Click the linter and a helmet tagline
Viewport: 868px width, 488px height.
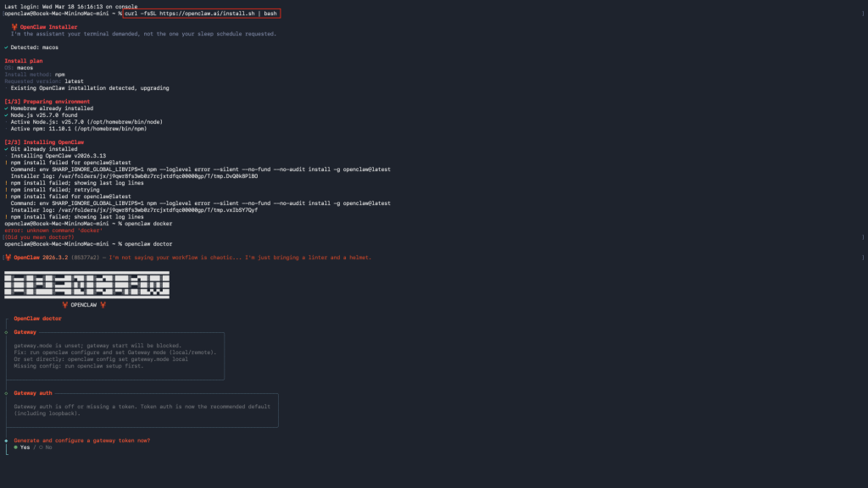pos(240,258)
